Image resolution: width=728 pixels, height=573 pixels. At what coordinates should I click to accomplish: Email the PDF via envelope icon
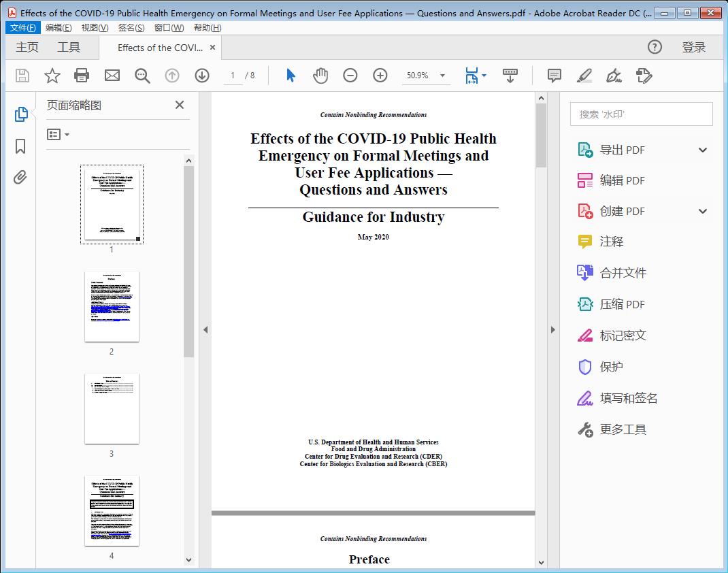click(112, 76)
